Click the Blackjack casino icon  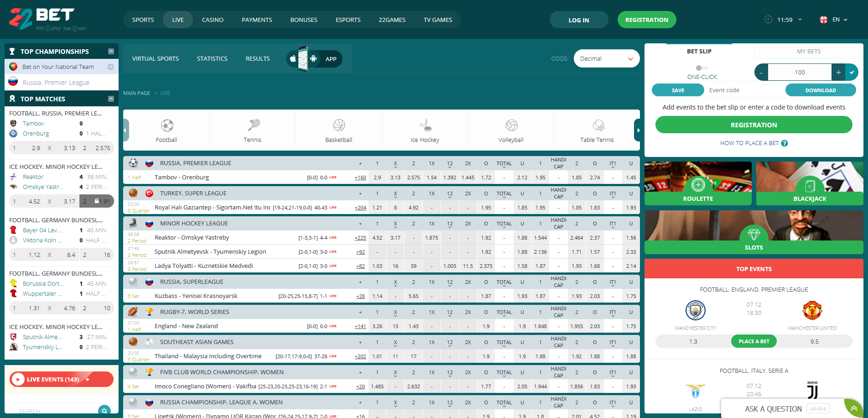click(x=810, y=186)
